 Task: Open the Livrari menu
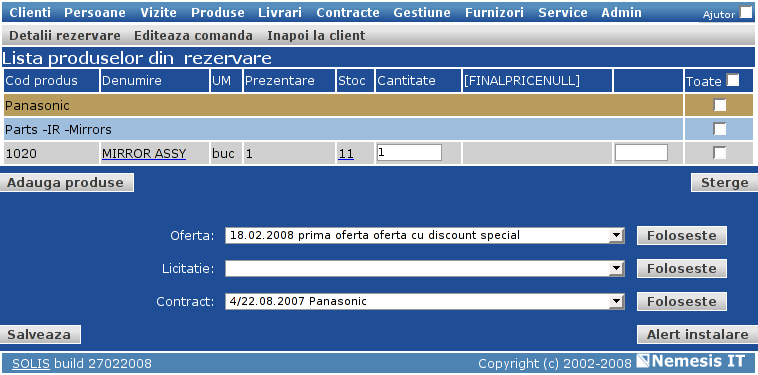(x=280, y=13)
